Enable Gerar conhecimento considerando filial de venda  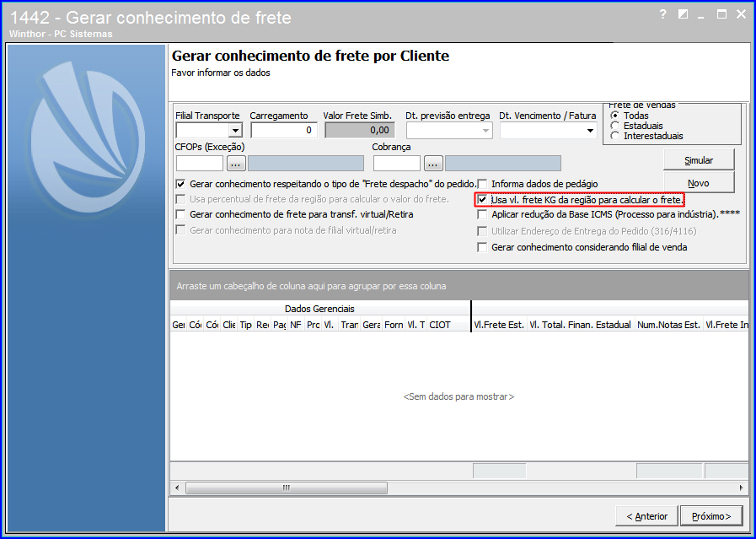(482, 247)
